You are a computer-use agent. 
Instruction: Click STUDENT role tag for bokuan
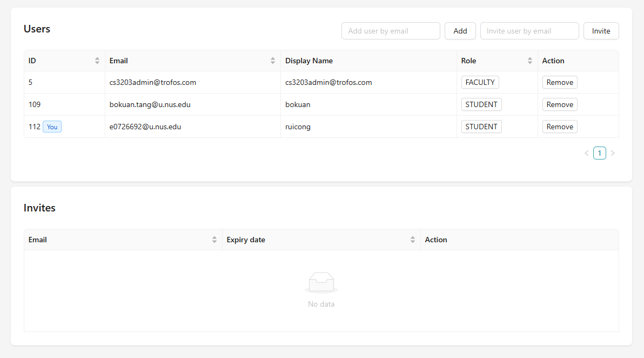(481, 104)
